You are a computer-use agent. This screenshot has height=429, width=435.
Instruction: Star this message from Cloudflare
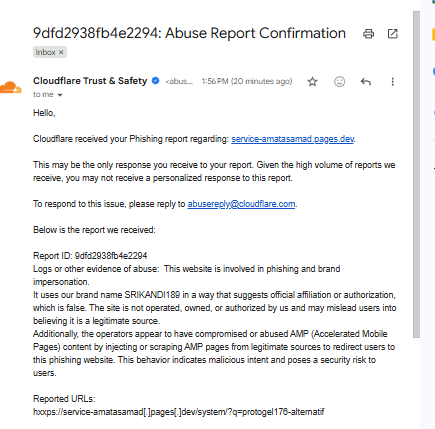tap(312, 82)
